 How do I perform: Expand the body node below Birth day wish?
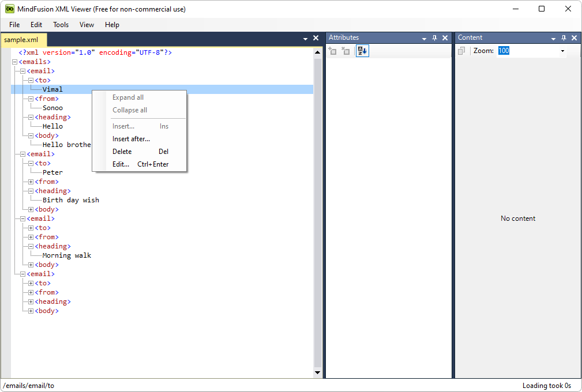[x=31, y=209]
